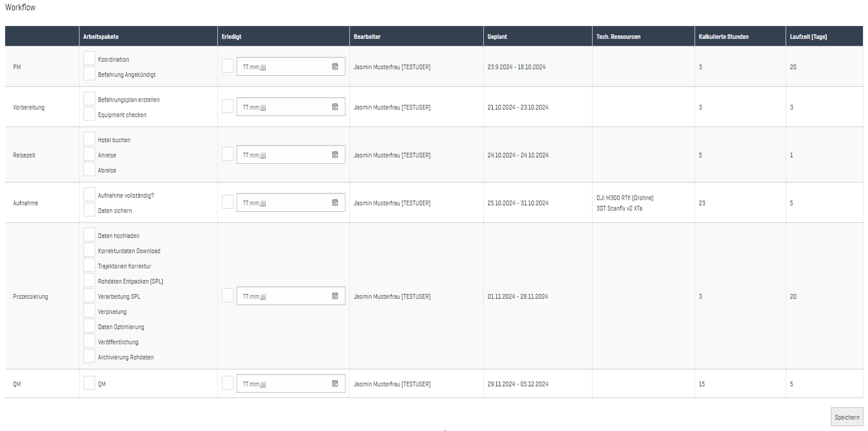The image size is (868, 431).
Task: Tick Erledigt checkbox for QM row
Action: click(228, 383)
